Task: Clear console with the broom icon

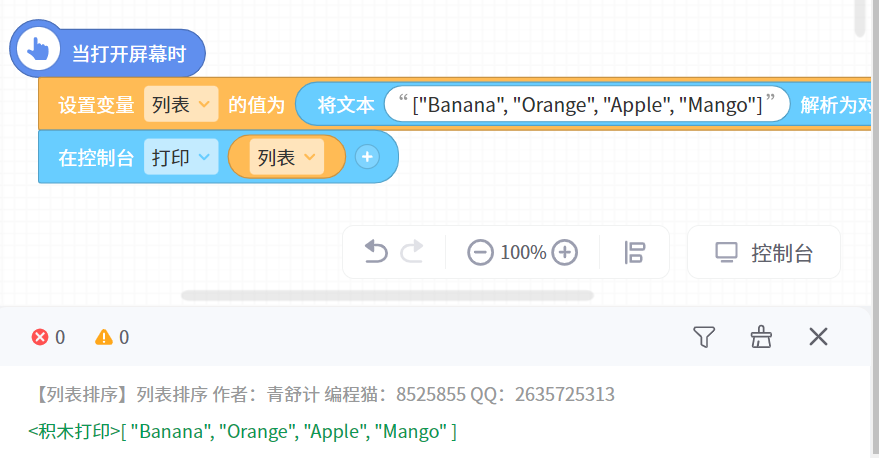Action: pos(761,337)
